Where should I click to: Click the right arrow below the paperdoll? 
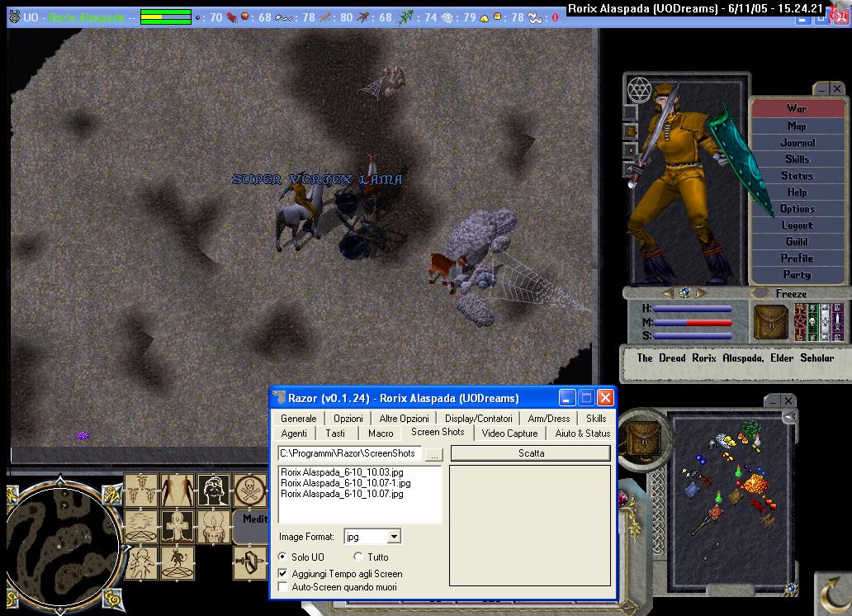pyautogui.click(x=702, y=293)
